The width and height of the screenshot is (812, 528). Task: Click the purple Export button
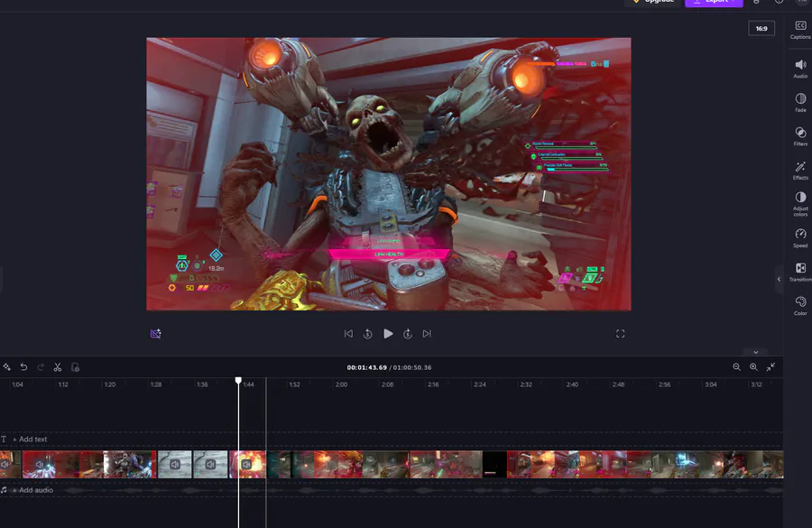[714, 2]
